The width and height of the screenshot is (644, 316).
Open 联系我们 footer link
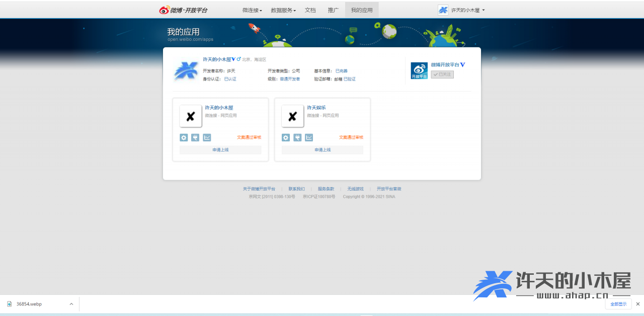click(296, 189)
